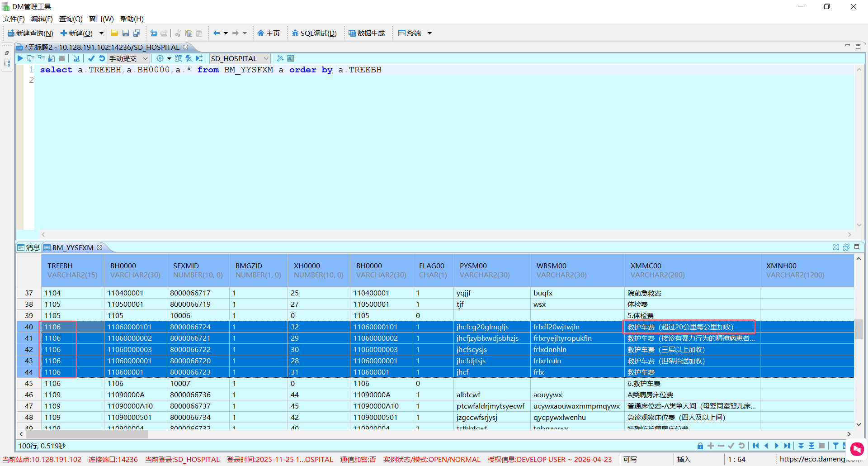
Task: Close the BM_YYSFXM results tab
Action: tap(99, 247)
